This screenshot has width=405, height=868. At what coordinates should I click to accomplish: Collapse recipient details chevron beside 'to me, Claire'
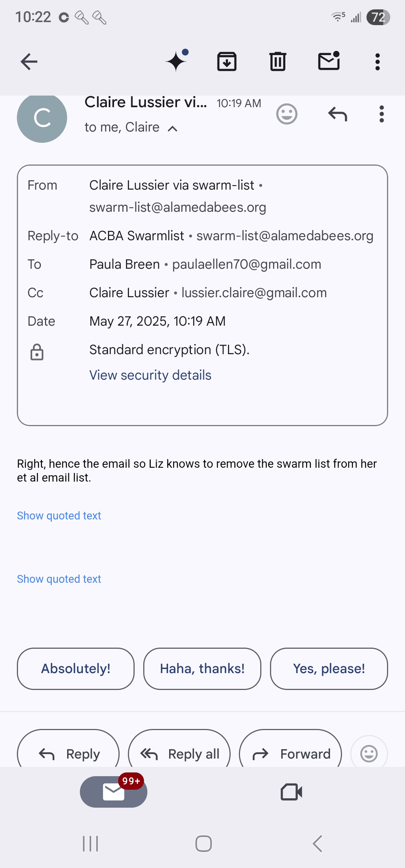172,129
